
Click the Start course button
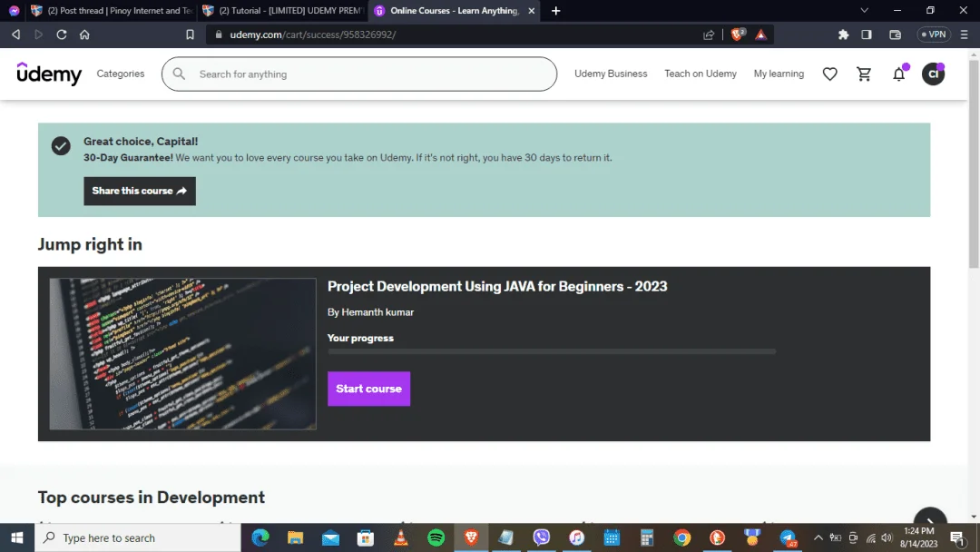point(368,389)
